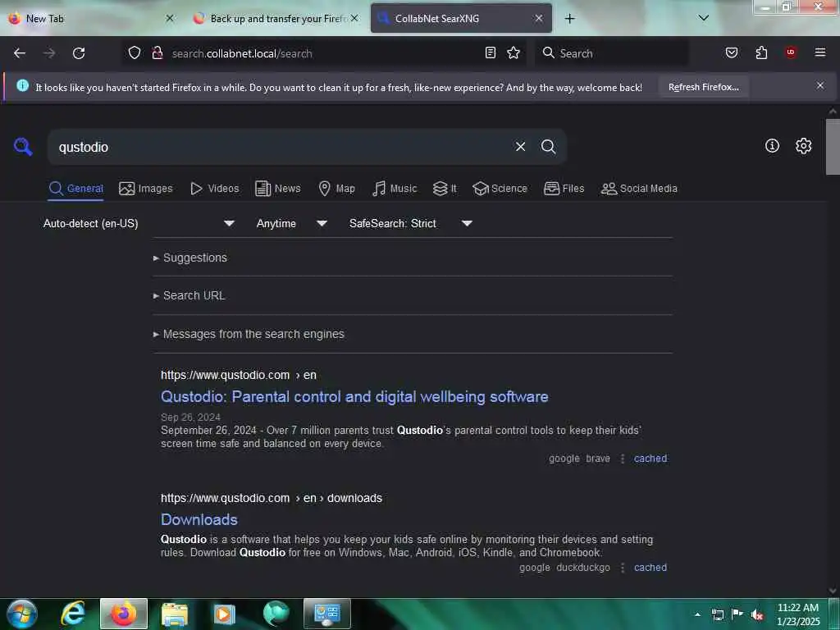The image size is (840, 630).
Task: Select the Map search category
Action: pyautogui.click(x=336, y=189)
